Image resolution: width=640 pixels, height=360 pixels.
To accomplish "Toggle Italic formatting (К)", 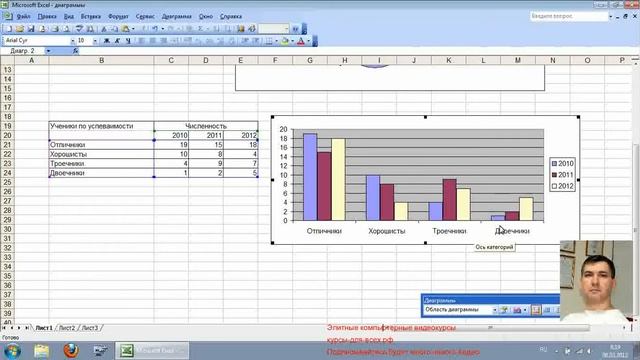I will pyautogui.click(x=117, y=40).
